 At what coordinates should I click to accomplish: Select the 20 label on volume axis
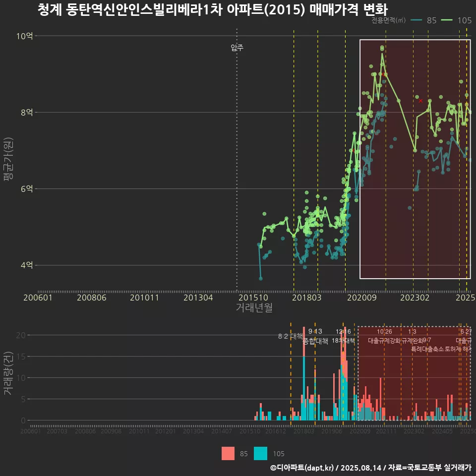coord(21,336)
